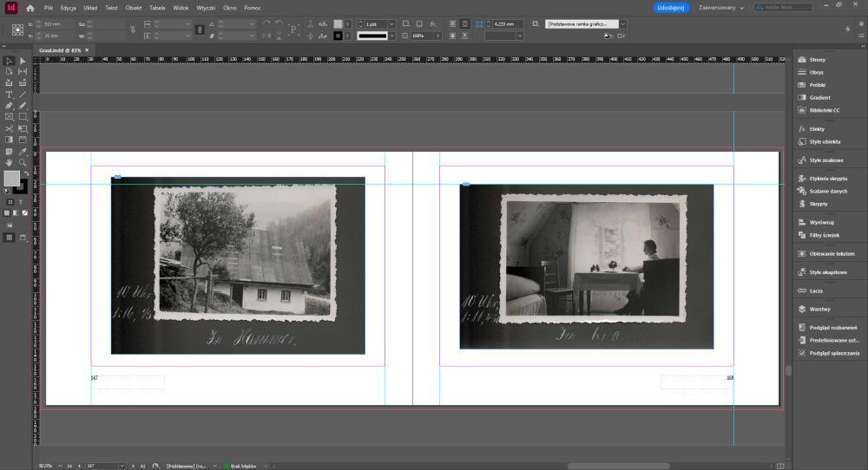868x470 pixels.
Task: Open the Widok menu
Action: (181, 8)
